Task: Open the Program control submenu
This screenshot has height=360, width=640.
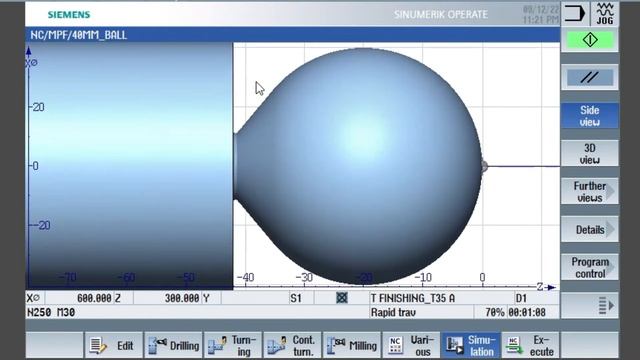Action: click(x=590, y=267)
